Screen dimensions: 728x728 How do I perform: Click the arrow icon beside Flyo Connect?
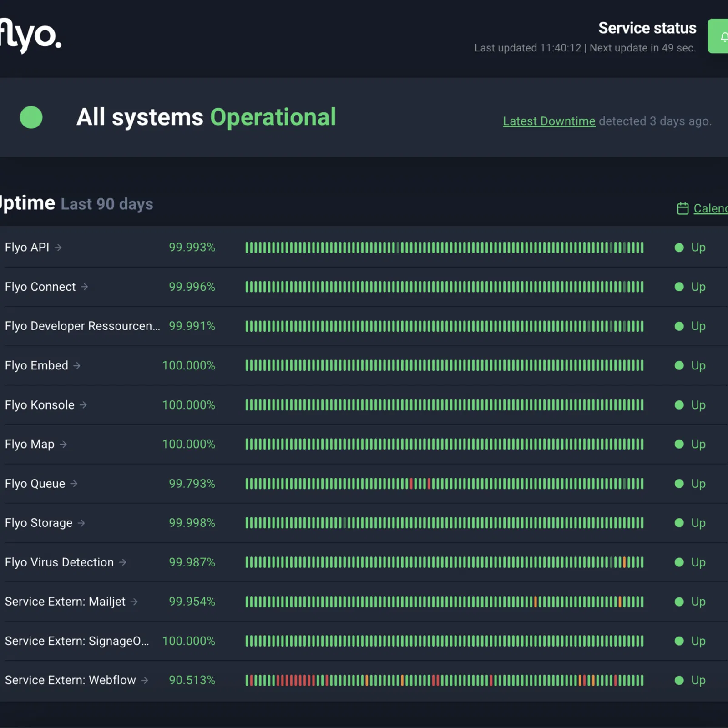[x=85, y=287]
